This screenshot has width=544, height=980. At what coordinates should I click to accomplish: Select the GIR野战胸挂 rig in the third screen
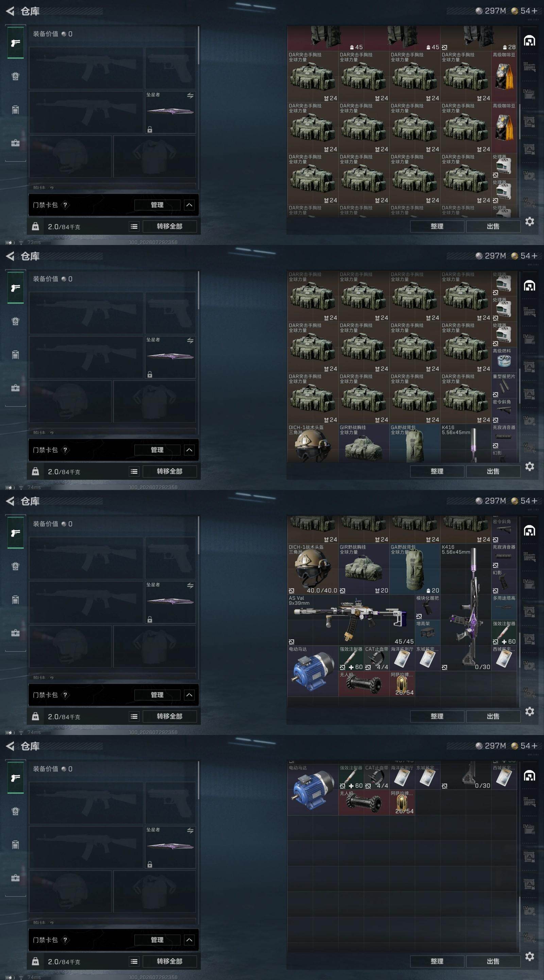364,569
